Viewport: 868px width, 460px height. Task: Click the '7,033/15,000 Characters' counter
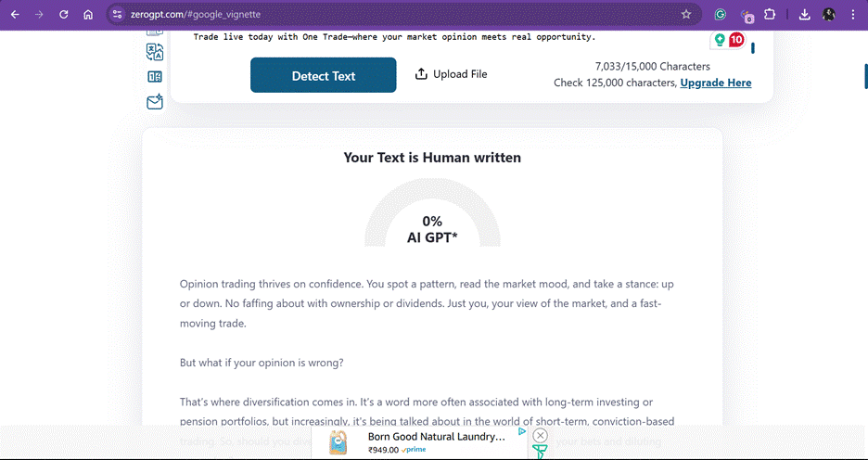coord(653,67)
